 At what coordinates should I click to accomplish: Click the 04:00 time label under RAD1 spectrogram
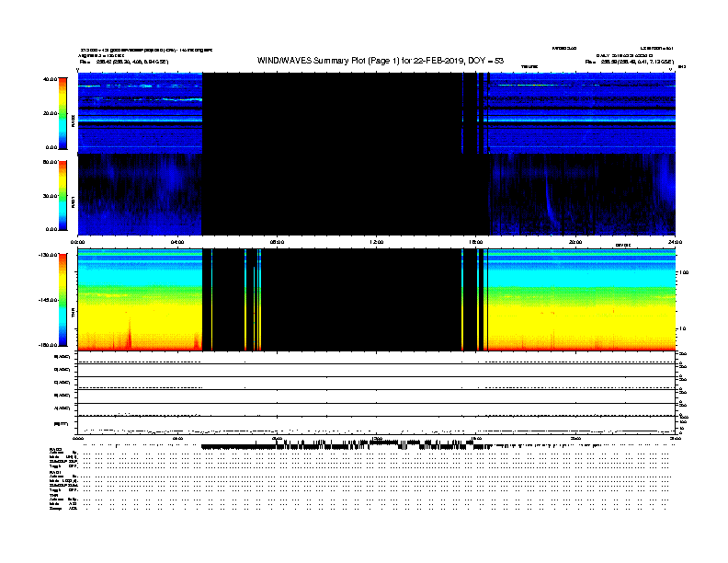(x=177, y=242)
